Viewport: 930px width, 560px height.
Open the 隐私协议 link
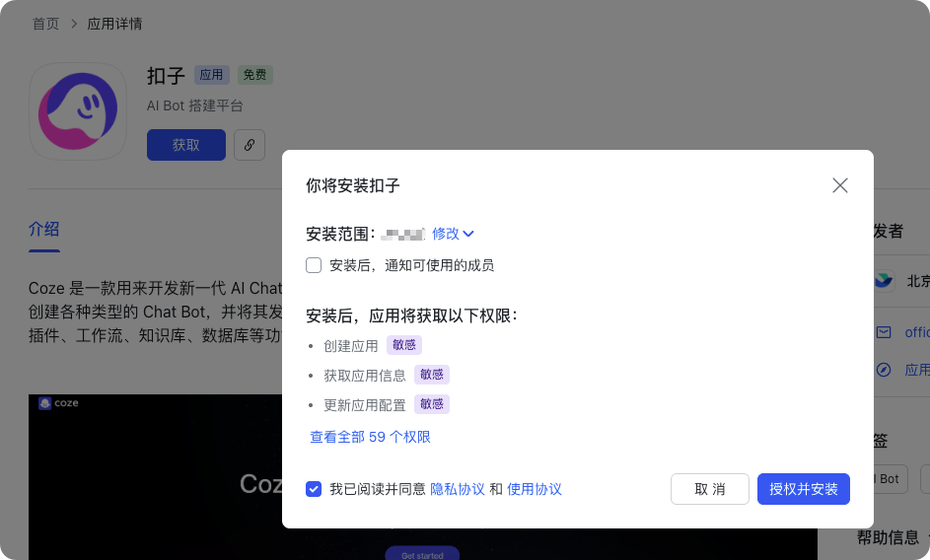[458, 489]
